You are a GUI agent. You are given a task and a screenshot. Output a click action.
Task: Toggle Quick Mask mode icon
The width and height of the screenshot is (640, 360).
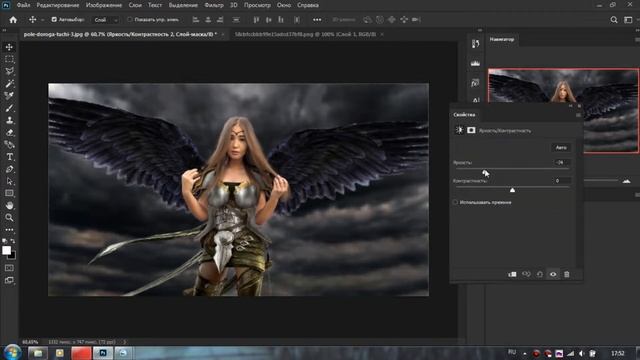point(9,268)
